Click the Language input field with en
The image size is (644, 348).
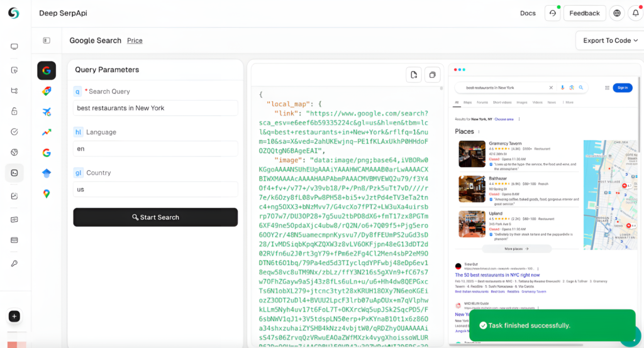click(155, 148)
